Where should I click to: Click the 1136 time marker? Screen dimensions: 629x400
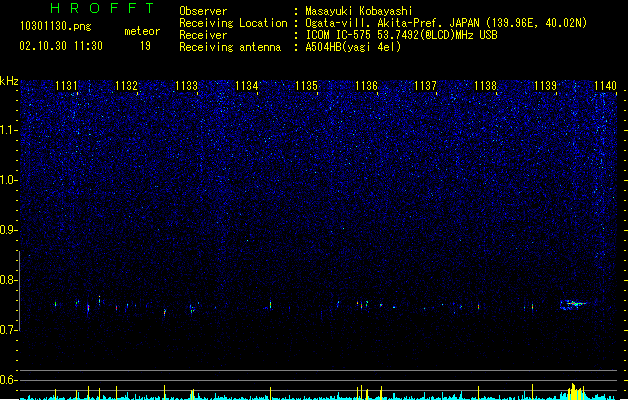point(367,86)
